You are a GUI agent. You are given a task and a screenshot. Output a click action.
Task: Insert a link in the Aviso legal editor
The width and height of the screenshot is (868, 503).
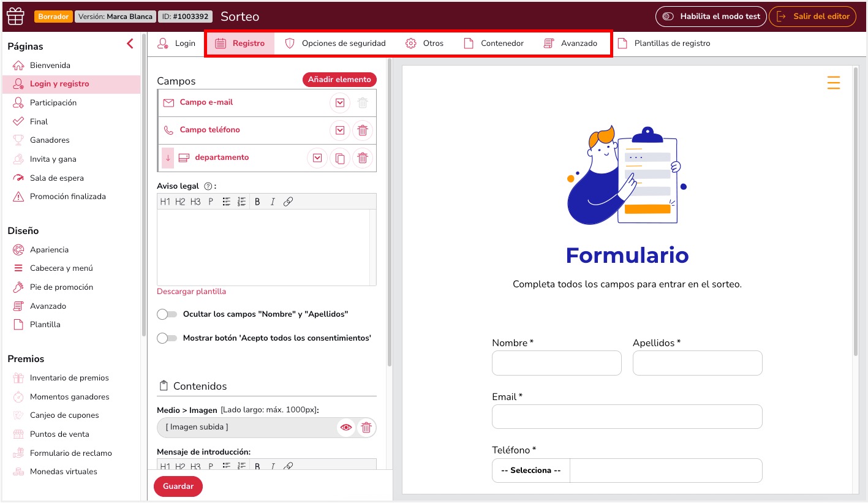pyautogui.click(x=288, y=201)
